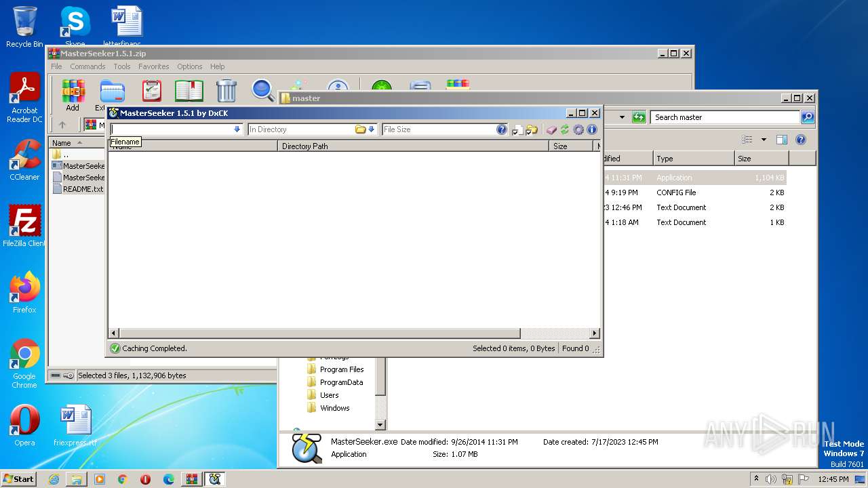Viewport: 868px width, 488px height.
Task: Open WinRAR File menu
Action: click(x=56, y=66)
